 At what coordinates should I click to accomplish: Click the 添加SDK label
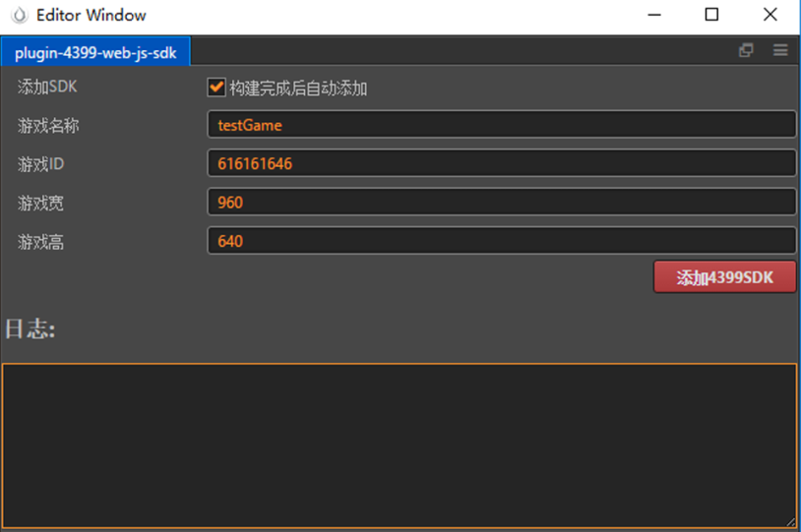47,87
